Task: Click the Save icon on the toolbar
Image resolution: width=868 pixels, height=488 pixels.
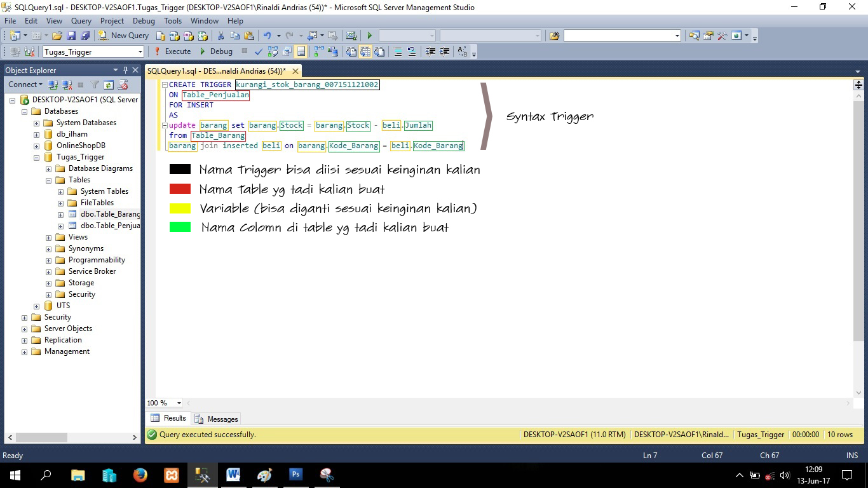Action: pyautogui.click(x=71, y=36)
